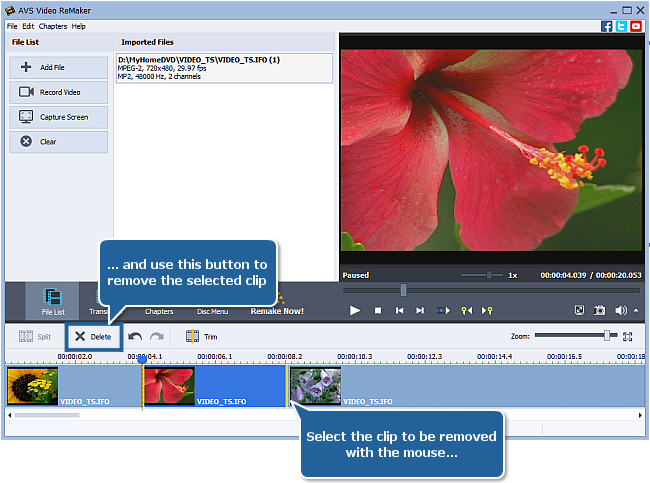Switch to the Chapters tab
The image size is (650, 483).
pos(159,311)
